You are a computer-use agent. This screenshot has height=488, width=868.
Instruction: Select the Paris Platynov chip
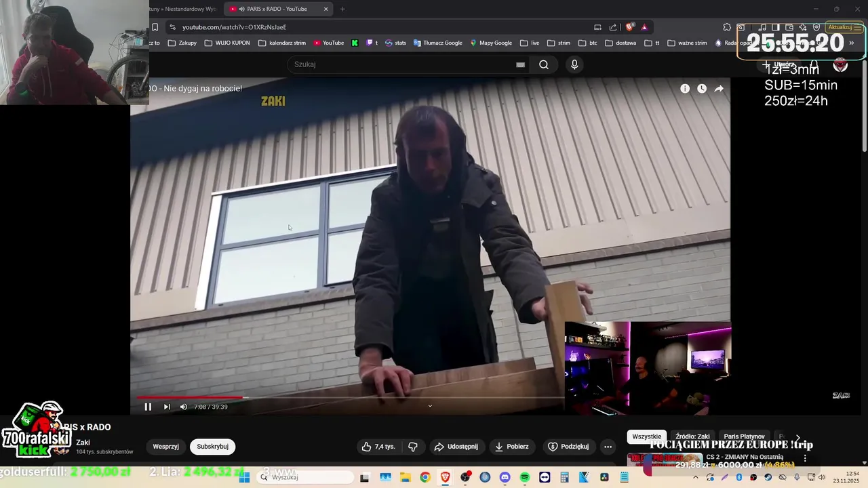(x=744, y=436)
